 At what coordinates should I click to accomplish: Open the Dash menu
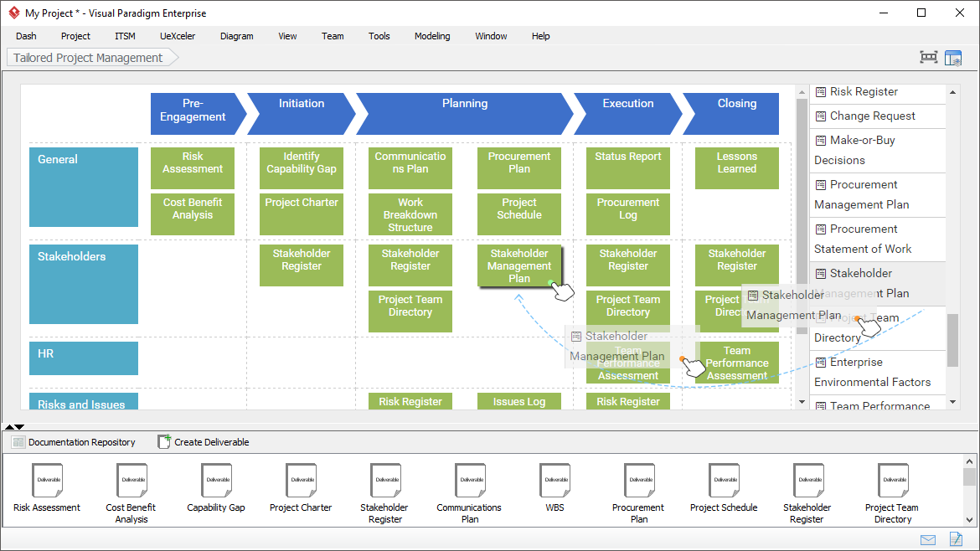point(26,36)
